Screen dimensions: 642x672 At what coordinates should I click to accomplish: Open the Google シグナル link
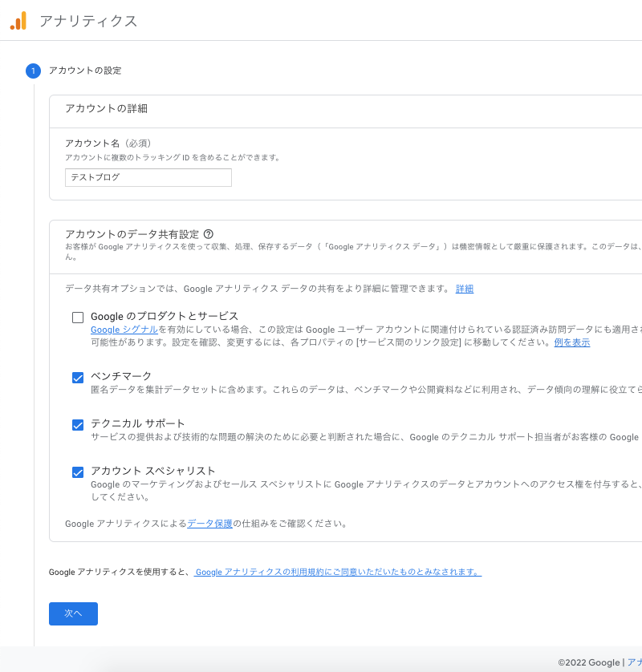tap(124, 330)
